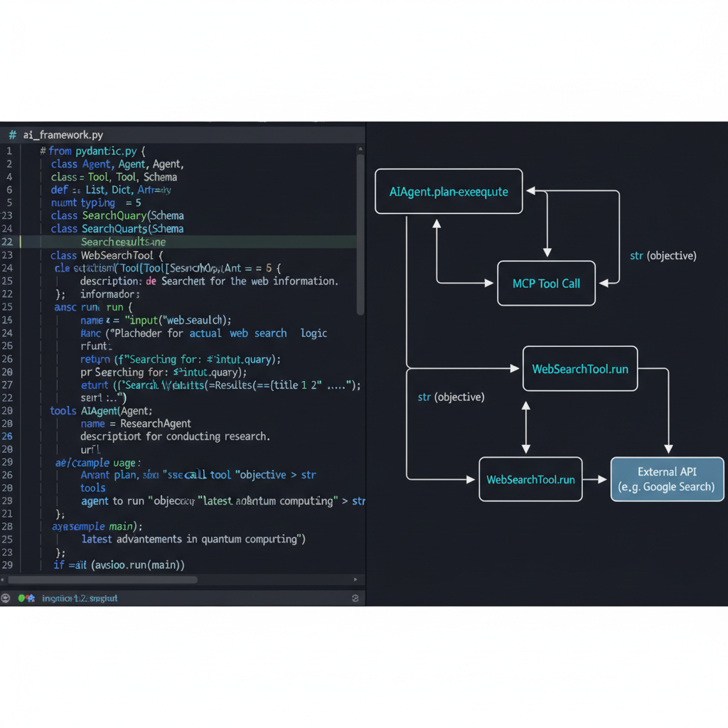Click the description line 'Searchert for the web information.'
This screenshot has width=728, height=728.
tap(209, 281)
